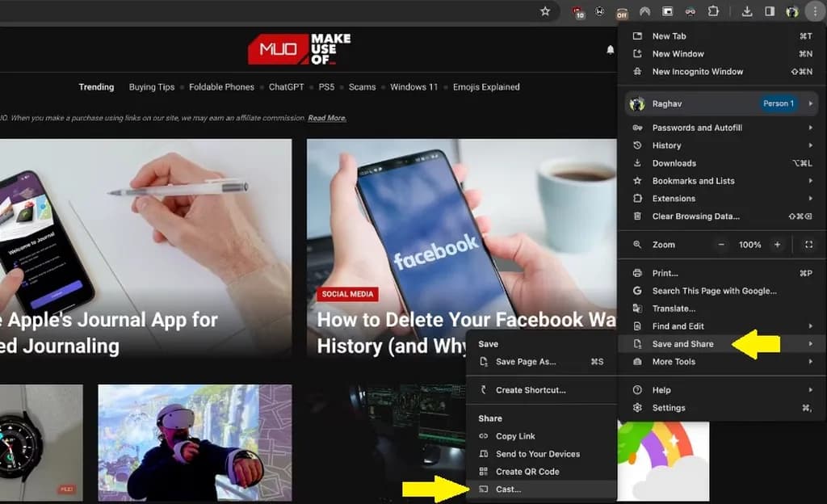The width and height of the screenshot is (827, 504).
Task: Click the notification bell on MUO header
Action: pyautogui.click(x=611, y=50)
